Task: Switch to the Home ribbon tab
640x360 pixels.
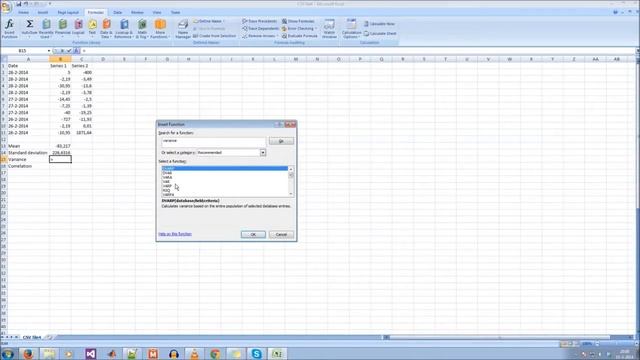Action: pyautogui.click(x=23, y=13)
